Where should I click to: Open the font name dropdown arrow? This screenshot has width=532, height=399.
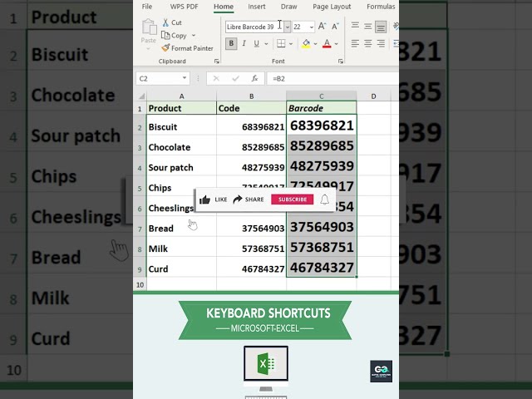(288, 27)
